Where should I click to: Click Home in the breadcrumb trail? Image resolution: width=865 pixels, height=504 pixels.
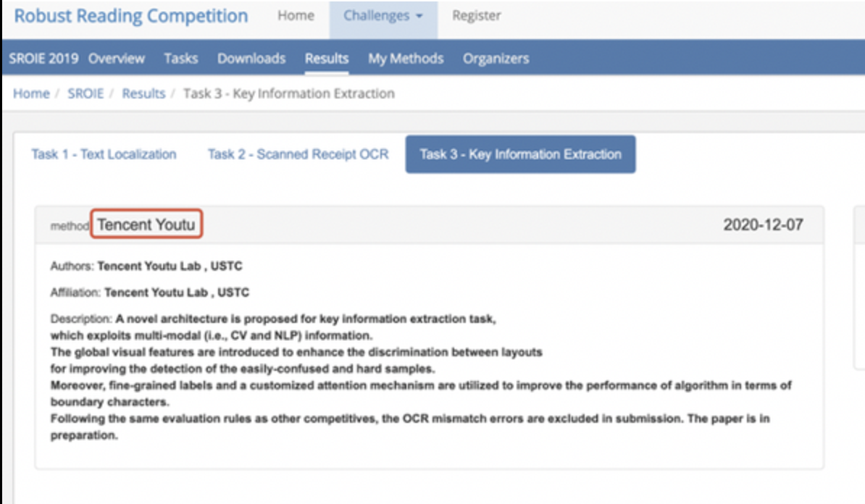(x=31, y=93)
